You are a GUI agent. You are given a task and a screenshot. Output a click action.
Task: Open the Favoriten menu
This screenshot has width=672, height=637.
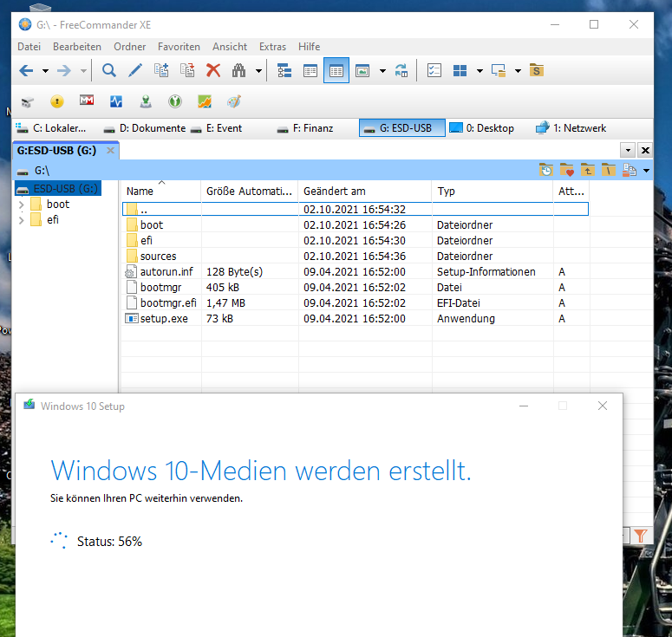tap(179, 47)
